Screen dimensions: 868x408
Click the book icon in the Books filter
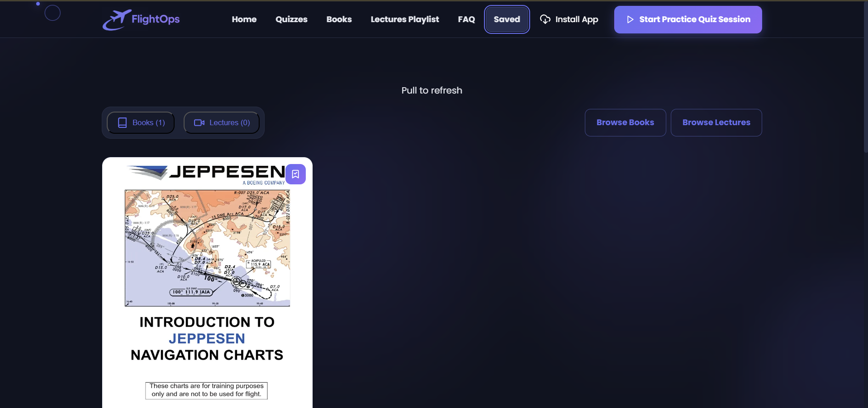122,123
